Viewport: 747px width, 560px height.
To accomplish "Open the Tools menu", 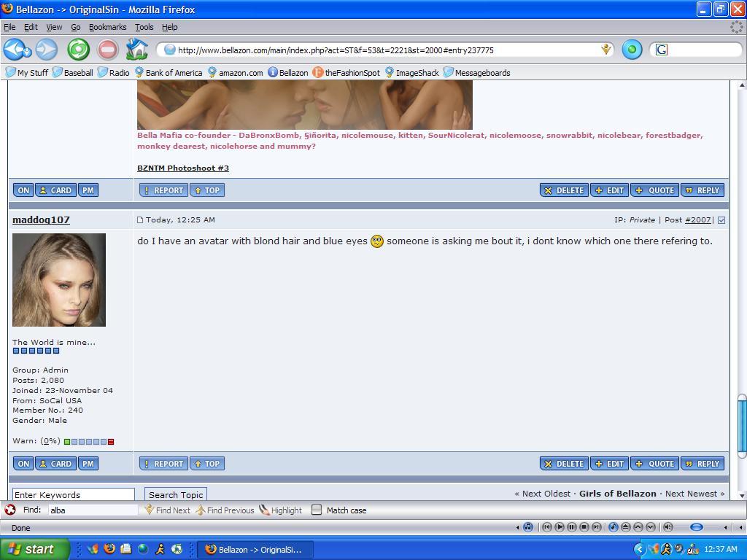I will click(144, 27).
